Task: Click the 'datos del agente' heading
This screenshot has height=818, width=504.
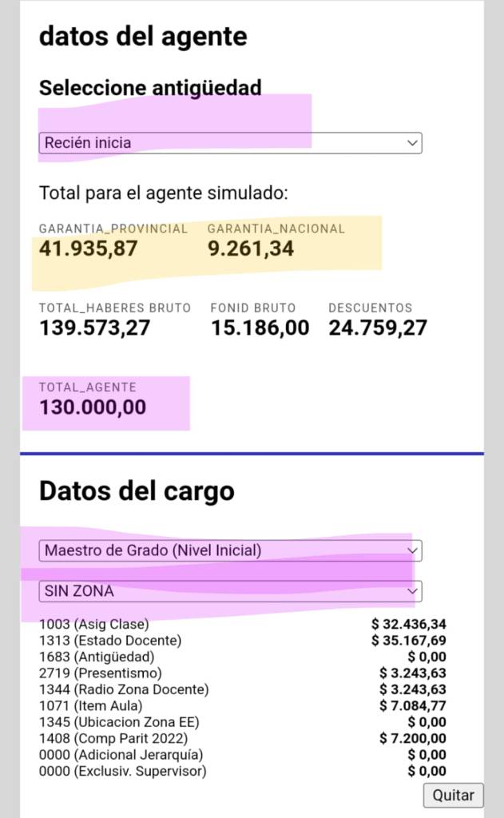Action: [x=143, y=36]
